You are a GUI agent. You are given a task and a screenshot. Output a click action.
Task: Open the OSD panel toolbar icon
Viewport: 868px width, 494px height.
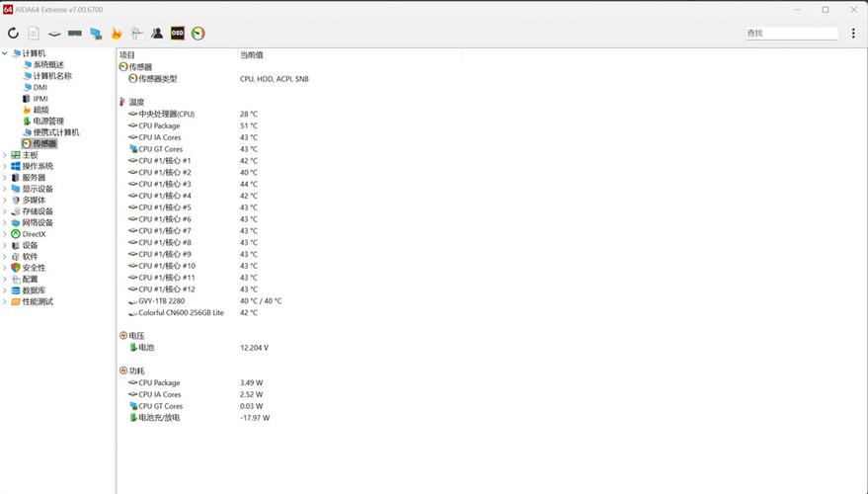178,34
